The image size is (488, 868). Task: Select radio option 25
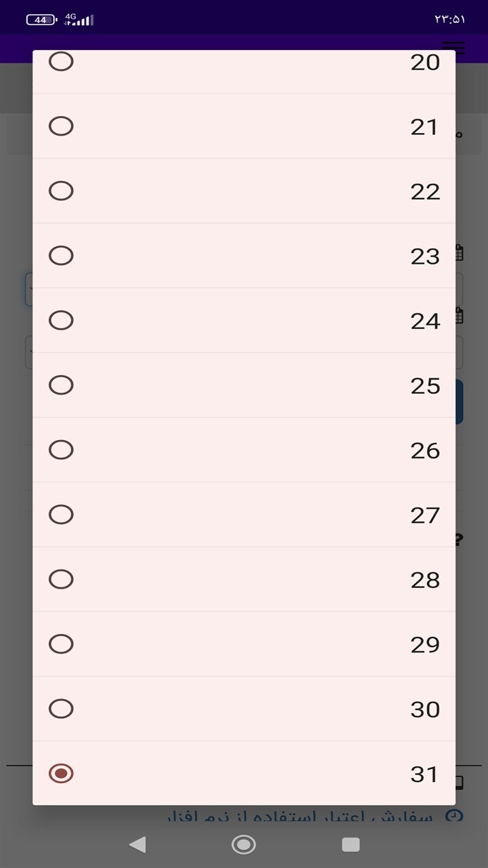click(61, 385)
